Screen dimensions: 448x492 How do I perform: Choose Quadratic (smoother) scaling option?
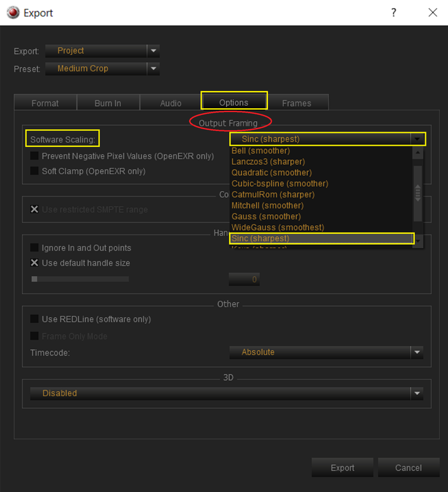(x=321, y=173)
